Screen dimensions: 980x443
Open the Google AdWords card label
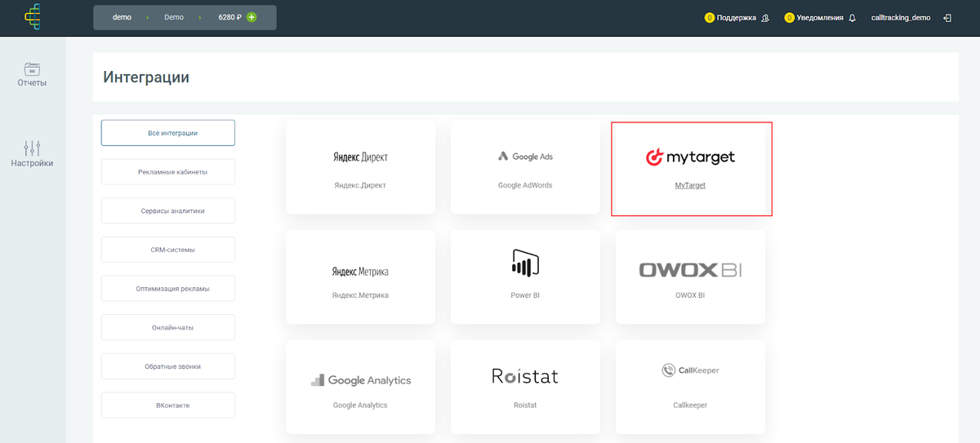[525, 185]
